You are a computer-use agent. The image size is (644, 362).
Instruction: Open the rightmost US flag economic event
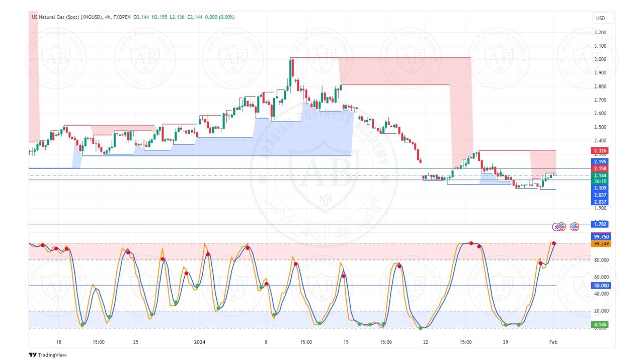[575, 227]
